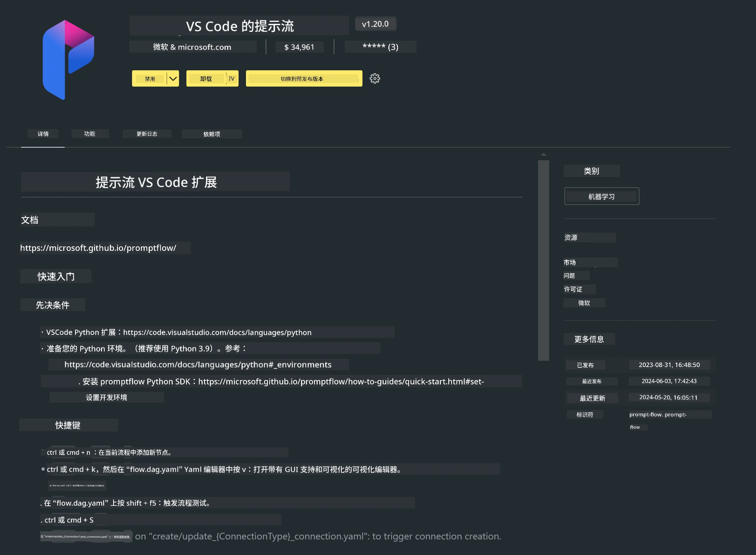Click the 切换到预发布版本 button

coord(304,78)
